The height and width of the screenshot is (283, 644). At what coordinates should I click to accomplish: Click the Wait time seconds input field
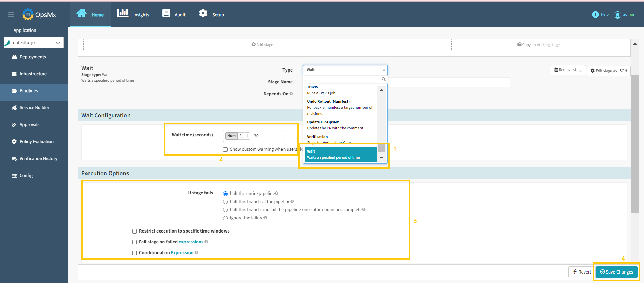click(x=267, y=136)
